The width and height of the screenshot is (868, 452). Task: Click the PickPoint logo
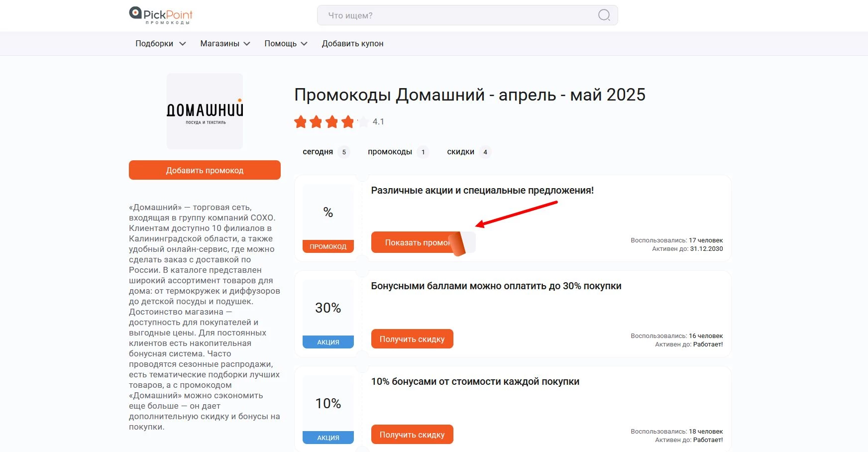coord(161,15)
